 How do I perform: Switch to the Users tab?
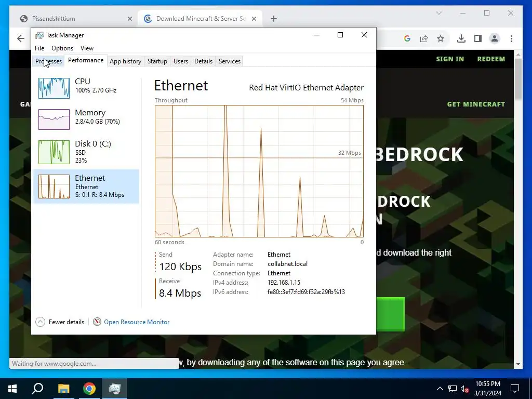coord(180,61)
